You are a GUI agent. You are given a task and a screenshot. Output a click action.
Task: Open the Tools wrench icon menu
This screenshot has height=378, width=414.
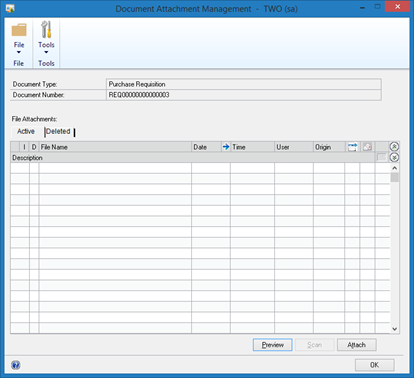point(46,29)
